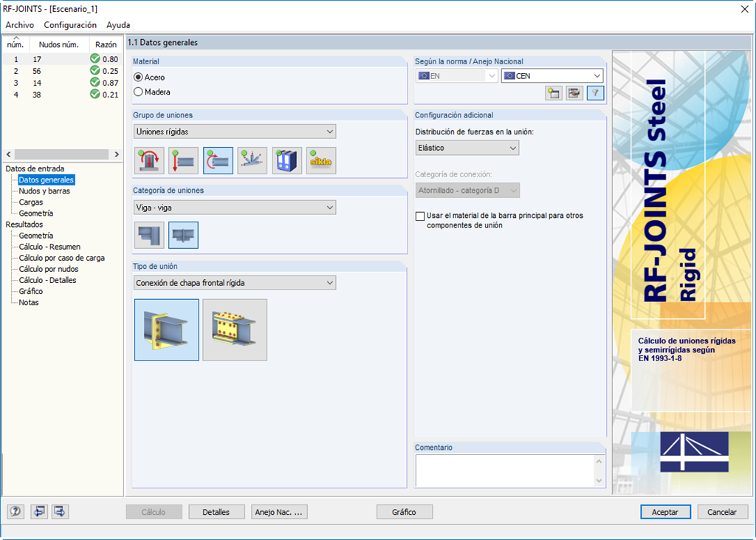Select the rigid joints group icon

[218, 161]
